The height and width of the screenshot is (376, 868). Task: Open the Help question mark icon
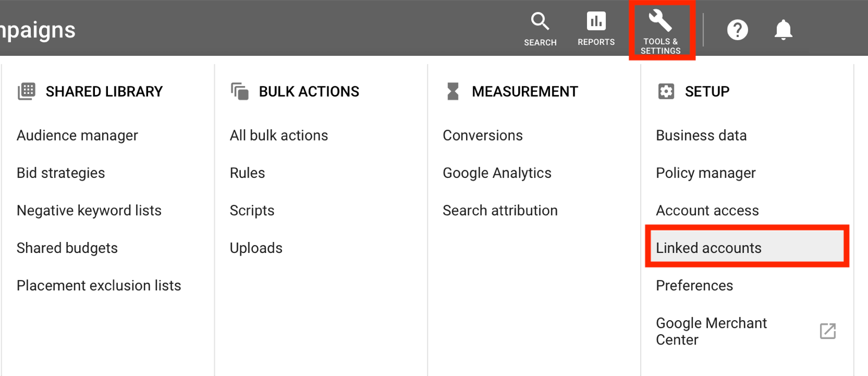point(737,30)
